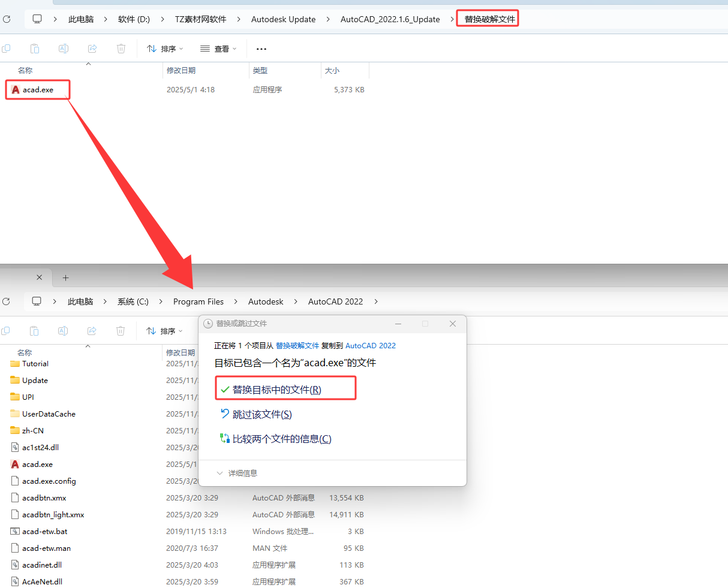Click Program Files breadcrumb
Screen dimensions: 728x588
point(198,301)
